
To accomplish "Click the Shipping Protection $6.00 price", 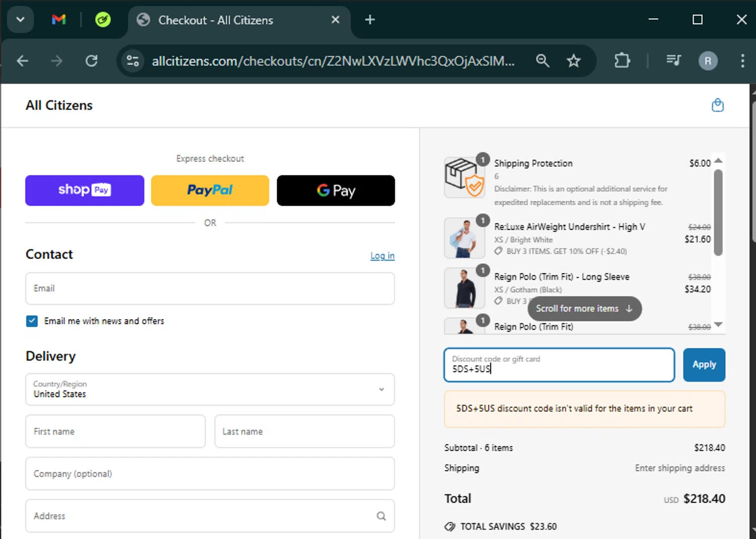I will click(700, 163).
